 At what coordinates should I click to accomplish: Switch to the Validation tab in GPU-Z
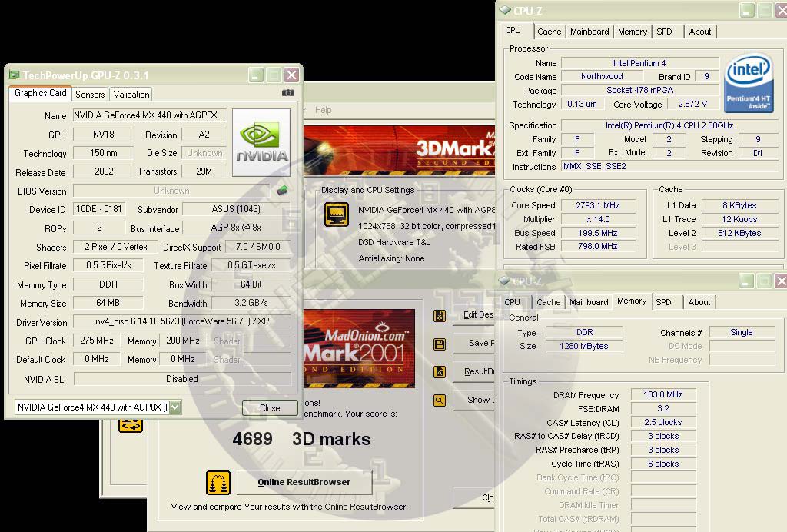pyautogui.click(x=131, y=94)
